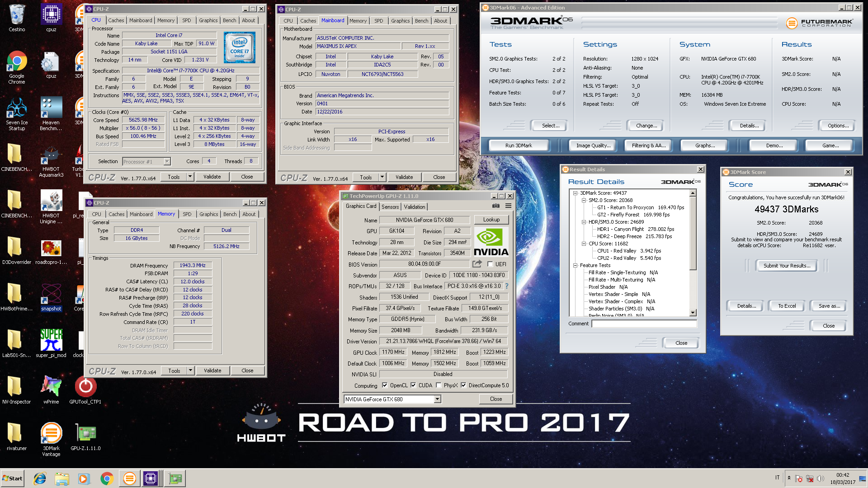The width and height of the screenshot is (868, 488).
Task: Collapse the SM2.0 Score tree node
Action: coord(584,200)
